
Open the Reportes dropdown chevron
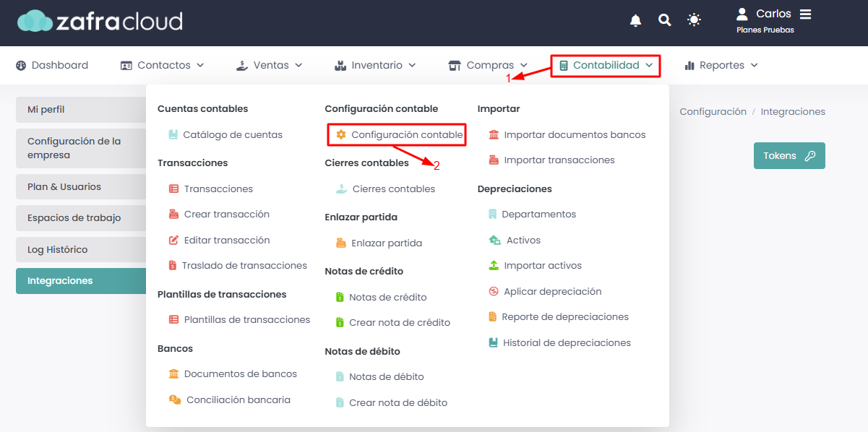(755, 65)
